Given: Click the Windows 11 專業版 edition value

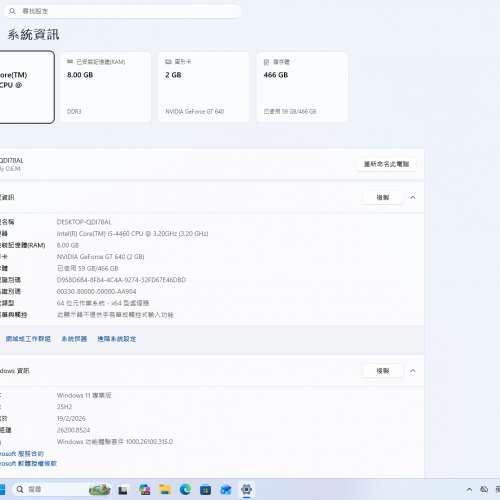Looking at the screenshot, I should (x=84, y=395).
